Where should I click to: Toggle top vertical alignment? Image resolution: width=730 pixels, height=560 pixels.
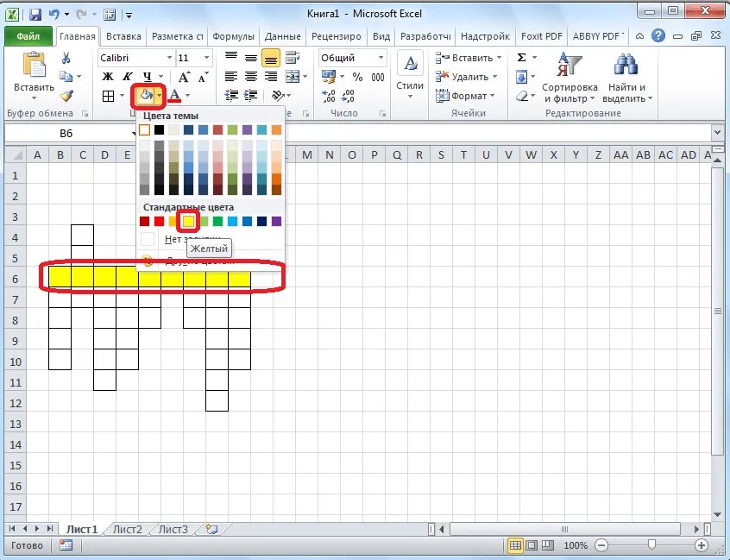point(231,56)
